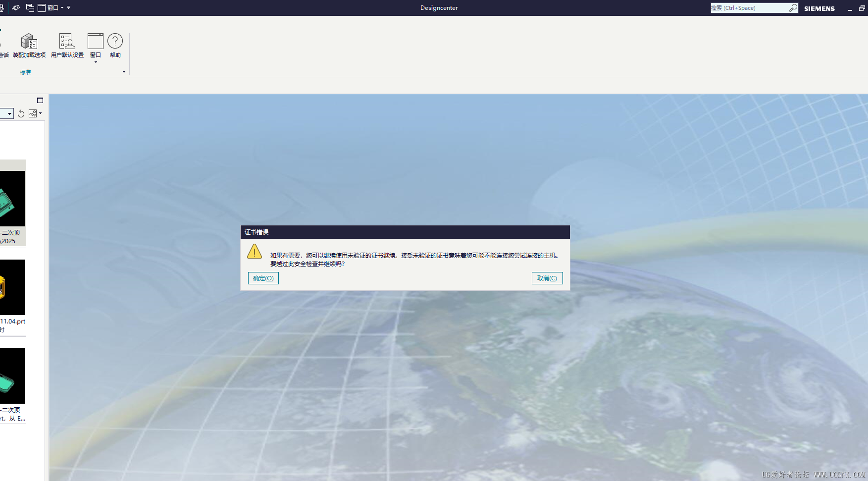The image size is (868, 481).
Task: Click the magnifier search icon
Action: point(793,8)
